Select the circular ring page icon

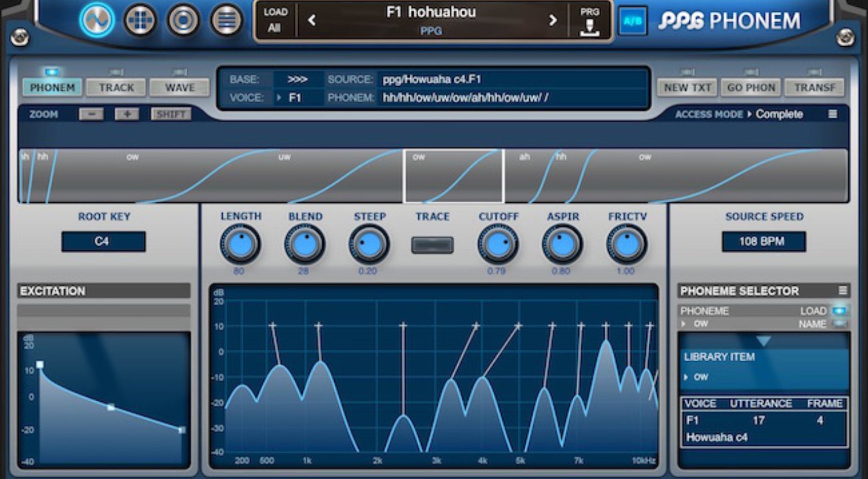pyautogui.click(x=183, y=20)
